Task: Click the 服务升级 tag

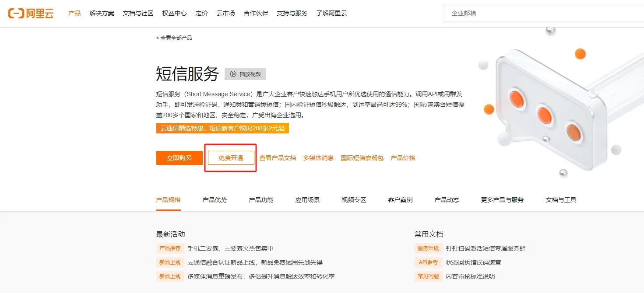Action: 428,248
